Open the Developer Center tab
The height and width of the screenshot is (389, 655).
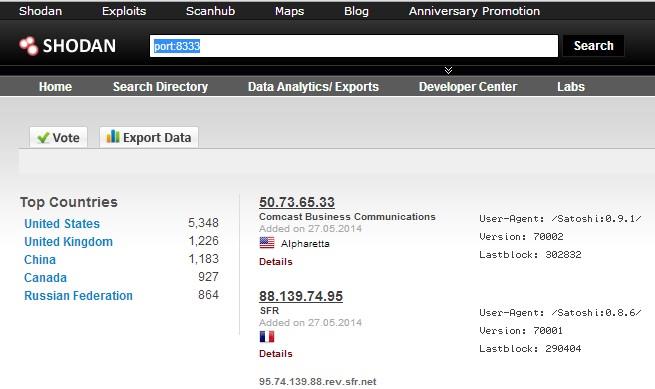click(468, 86)
